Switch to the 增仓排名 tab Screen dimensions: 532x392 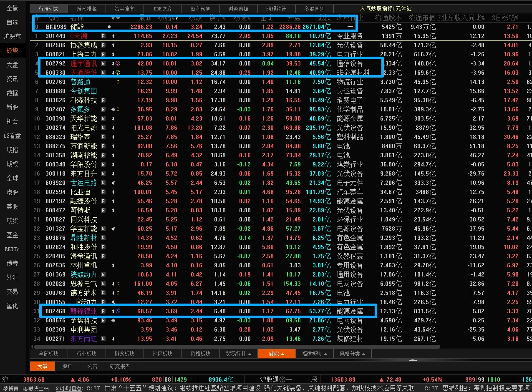click(x=87, y=9)
